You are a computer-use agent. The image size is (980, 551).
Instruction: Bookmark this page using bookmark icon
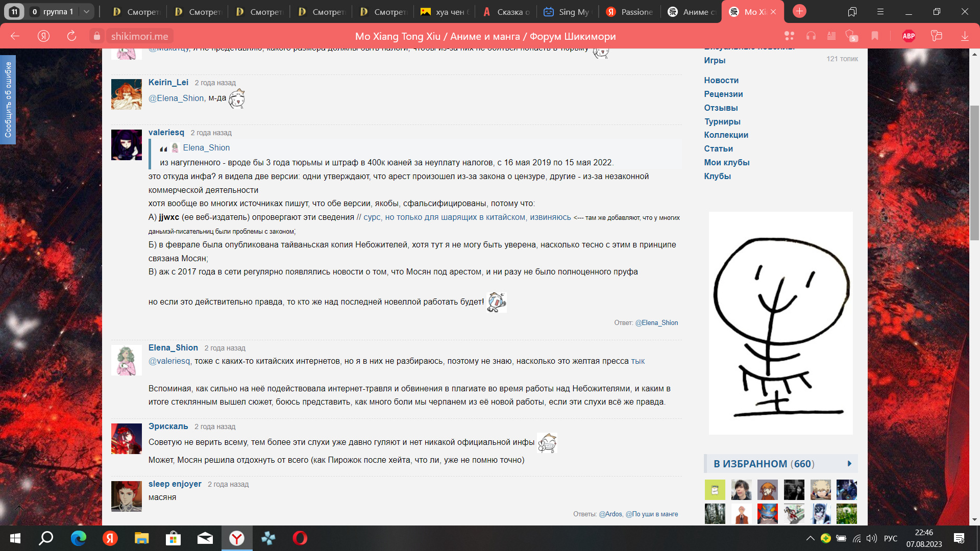875,36
